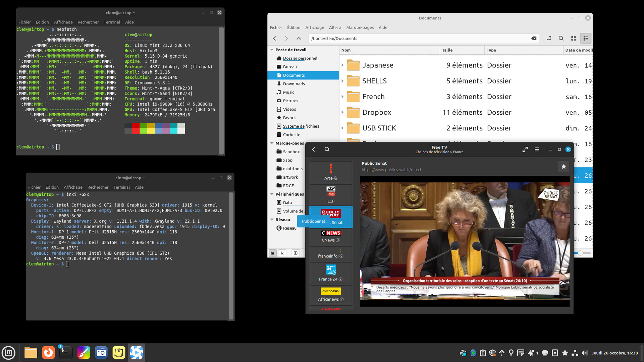This screenshot has width=644, height=362.
Task: Expand the Dropbox folder contents
Action: pos(342,112)
